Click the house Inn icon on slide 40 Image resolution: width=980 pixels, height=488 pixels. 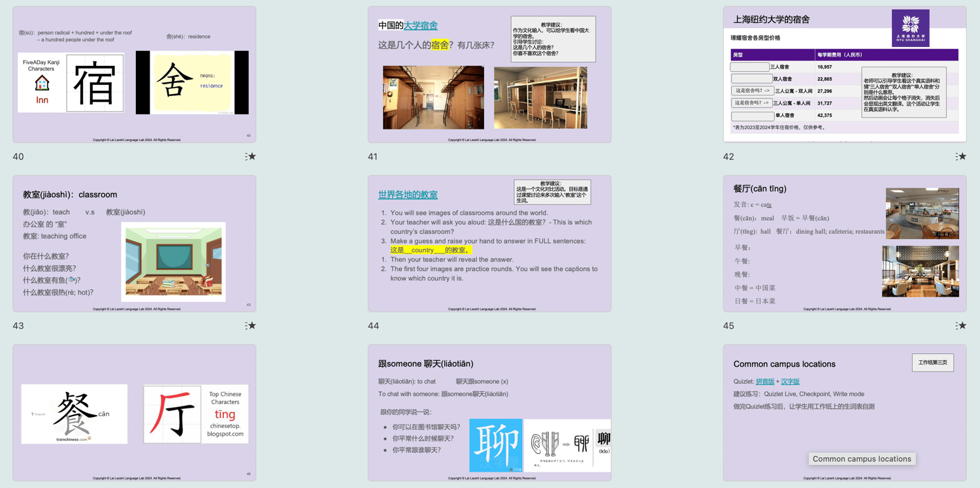[42, 83]
